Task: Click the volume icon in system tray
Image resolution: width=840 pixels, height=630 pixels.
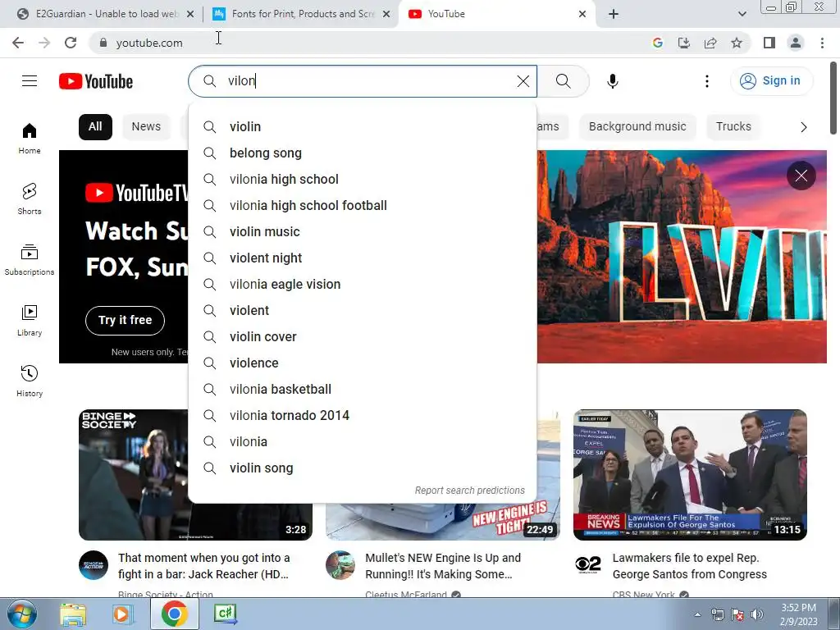Action: click(756, 614)
